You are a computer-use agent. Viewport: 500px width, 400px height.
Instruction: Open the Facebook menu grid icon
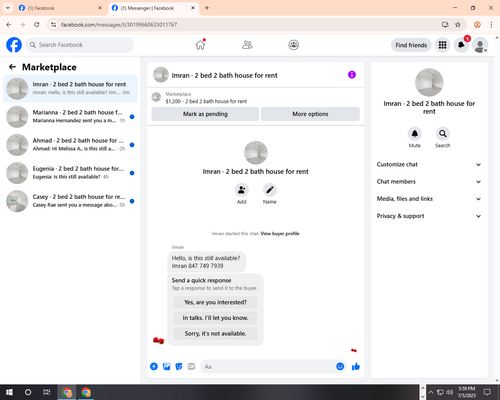(x=442, y=45)
